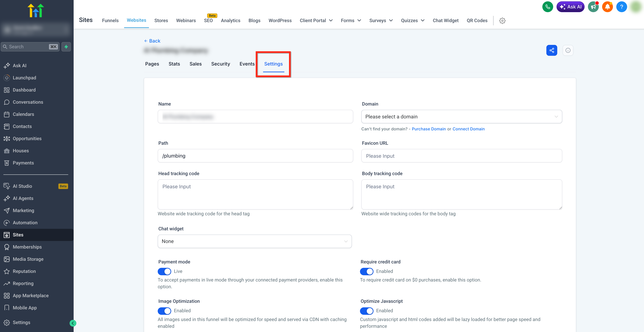This screenshot has width=644, height=332.
Task: Turn off Image Optimization toggle
Action: (x=164, y=311)
